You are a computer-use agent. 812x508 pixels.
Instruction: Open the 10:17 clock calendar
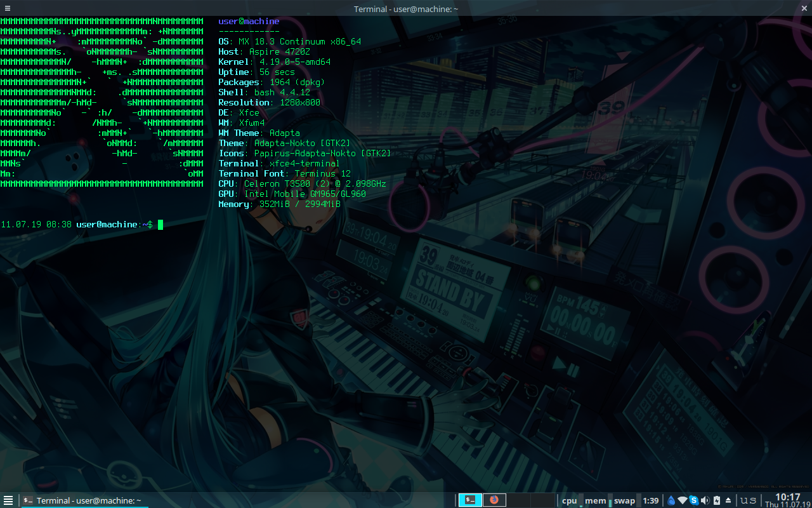[787, 500]
